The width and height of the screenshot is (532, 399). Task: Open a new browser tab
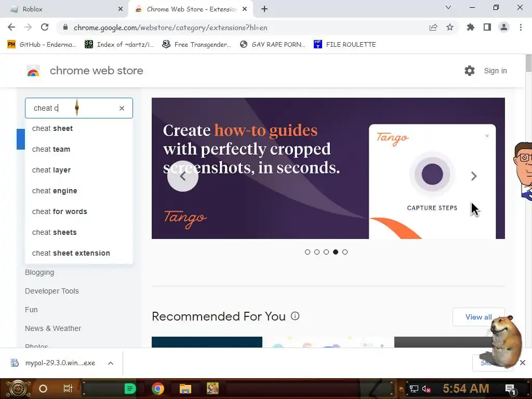264,9
